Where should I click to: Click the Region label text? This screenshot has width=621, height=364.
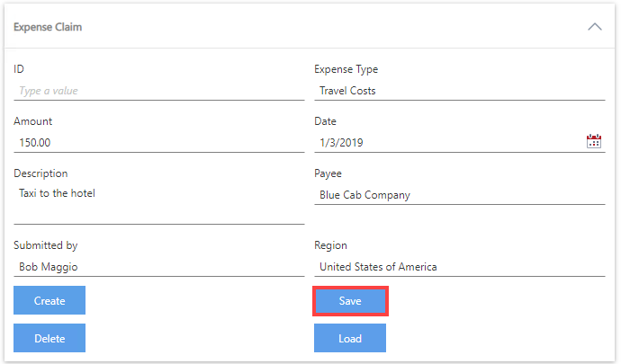tap(330, 245)
